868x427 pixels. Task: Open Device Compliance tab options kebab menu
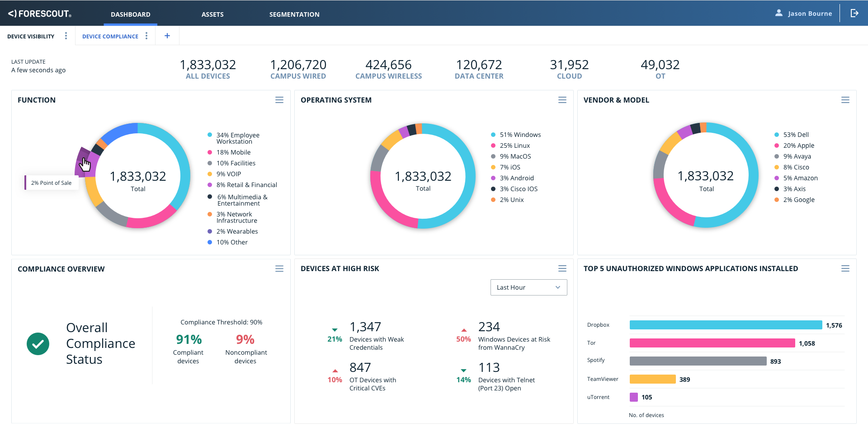(146, 36)
